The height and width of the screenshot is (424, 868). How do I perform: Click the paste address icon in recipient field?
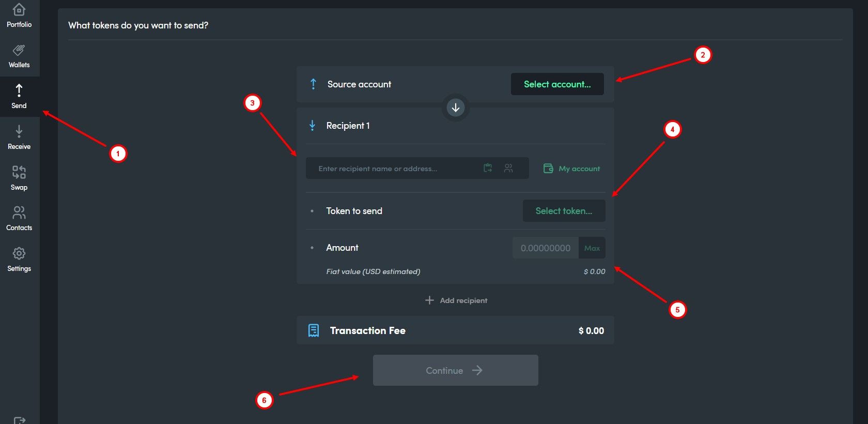[x=488, y=168]
